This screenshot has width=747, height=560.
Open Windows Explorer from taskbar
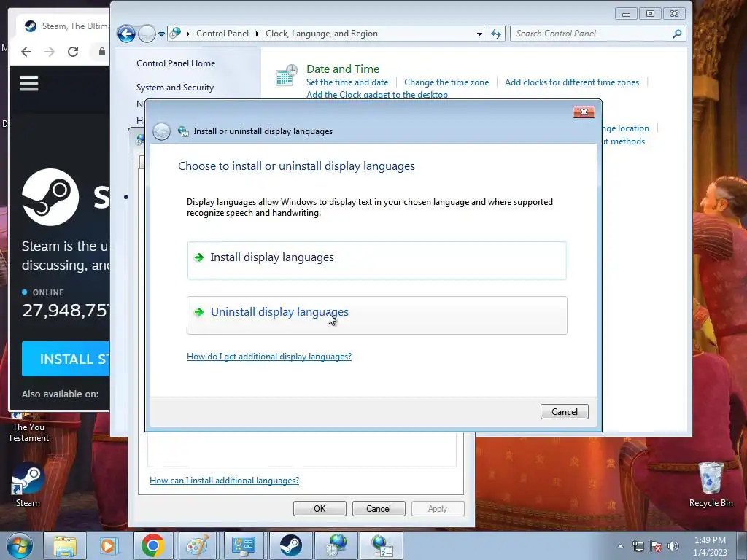coord(64,545)
